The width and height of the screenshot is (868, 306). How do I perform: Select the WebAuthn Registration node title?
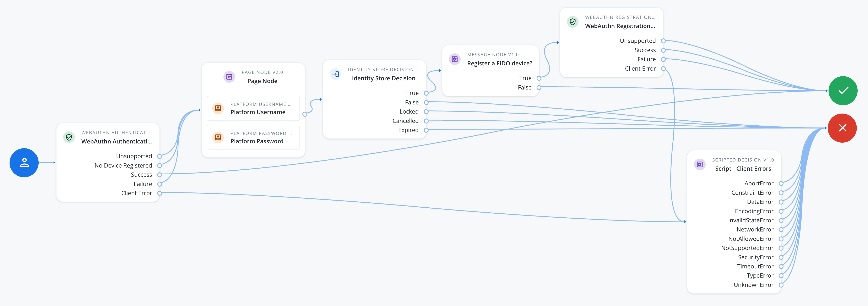pyautogui.click(x=620, y=26)
